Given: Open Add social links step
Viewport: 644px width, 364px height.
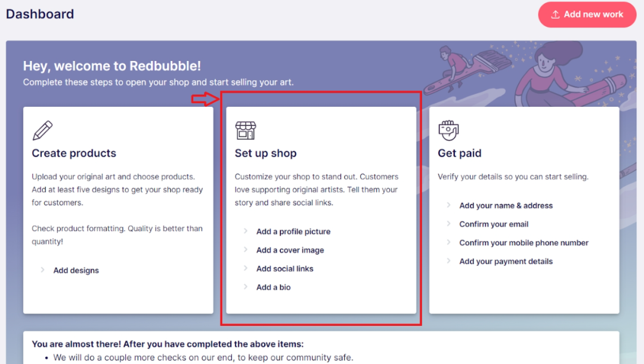Looking at the screenshot, I should click(x=285, y=269).
